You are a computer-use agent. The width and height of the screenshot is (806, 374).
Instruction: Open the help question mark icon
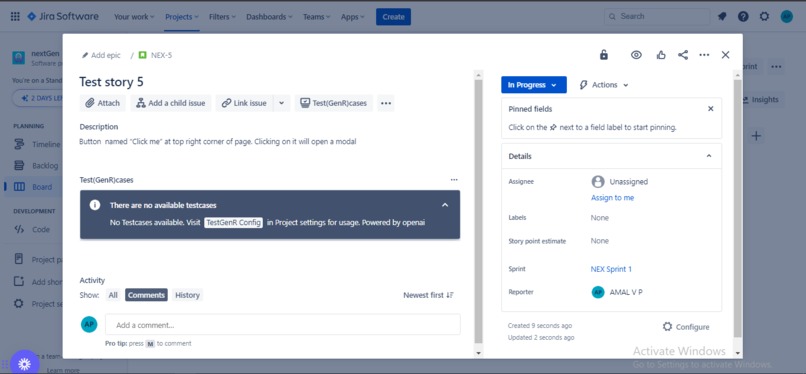point(743,16)
